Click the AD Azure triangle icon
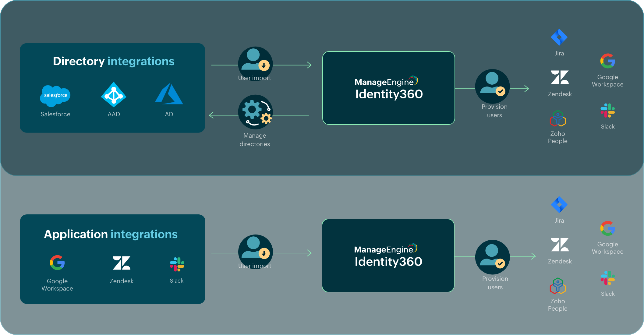 pos(169,94)
